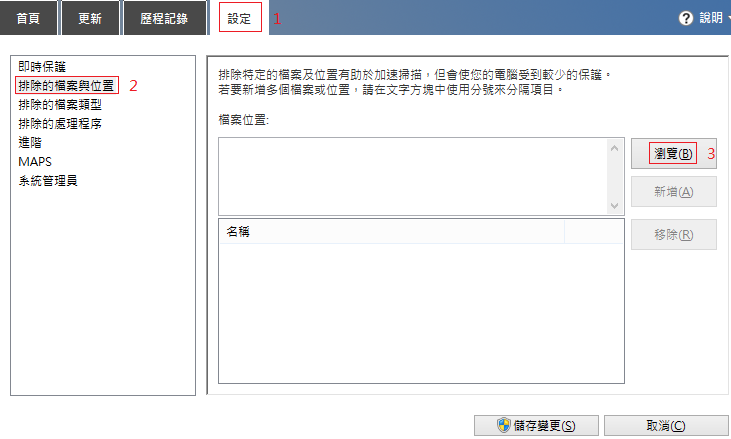The height and width of the screenshot is (439, 731).
Task: Select MAPS in the left panel
Action: pos(35,162)
